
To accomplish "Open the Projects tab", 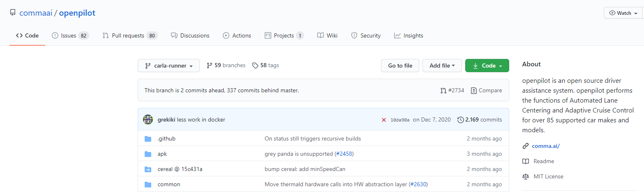I will 284,35.
